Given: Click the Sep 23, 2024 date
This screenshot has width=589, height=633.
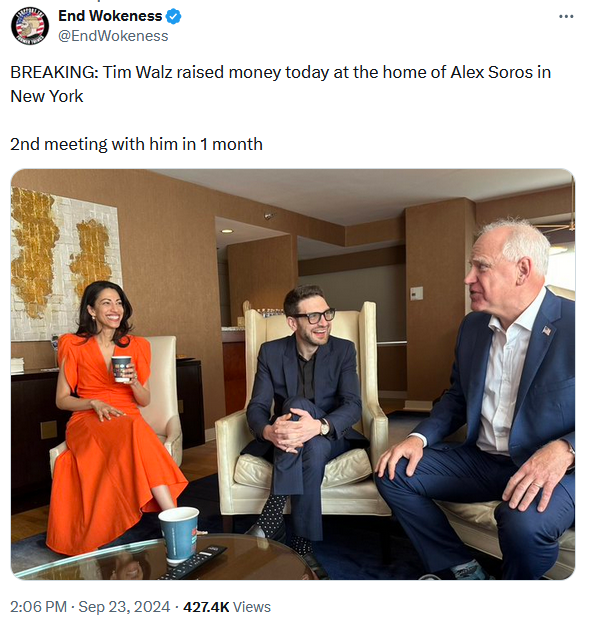Looking at the screenshot, I should pyautogui.click(x=124, y=607).
